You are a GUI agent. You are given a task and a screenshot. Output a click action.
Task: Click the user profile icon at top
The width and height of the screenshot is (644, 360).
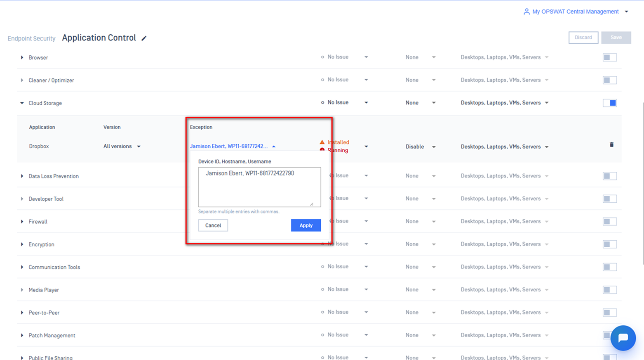tap(526, 12)
